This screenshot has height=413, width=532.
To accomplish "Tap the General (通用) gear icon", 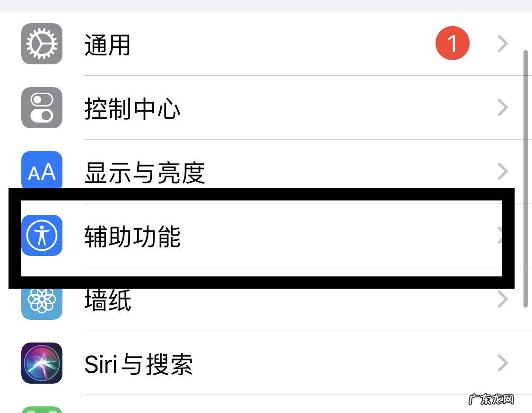I will pyautogui.click(x=42, y=44).
